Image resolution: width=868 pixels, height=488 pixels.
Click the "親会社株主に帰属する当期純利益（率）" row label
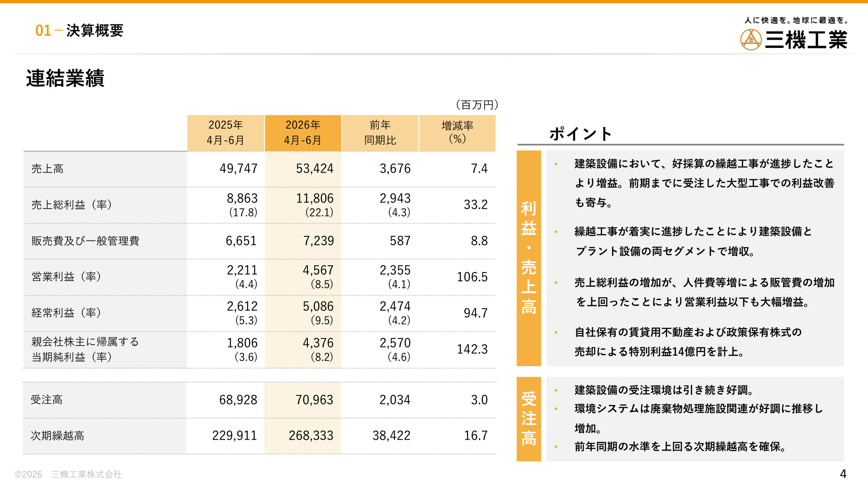(85, 349)
